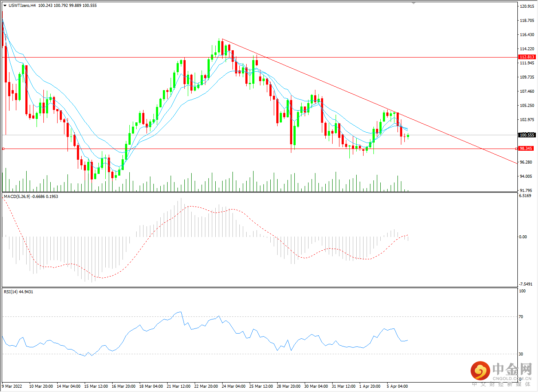Image resolution: width=538 pixels, height=392 pixels.
Task: Click the 96.280 price axis label
Action: tap(526, 162)
